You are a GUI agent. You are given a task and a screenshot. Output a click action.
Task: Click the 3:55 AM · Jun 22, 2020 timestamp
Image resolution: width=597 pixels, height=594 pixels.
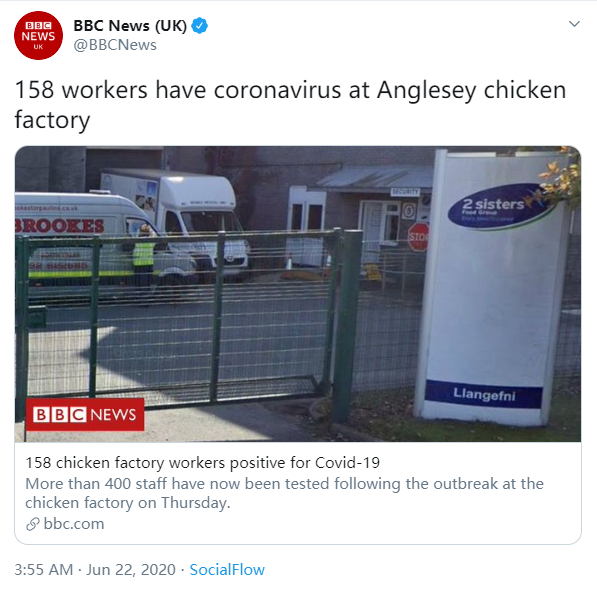point(95,570)
